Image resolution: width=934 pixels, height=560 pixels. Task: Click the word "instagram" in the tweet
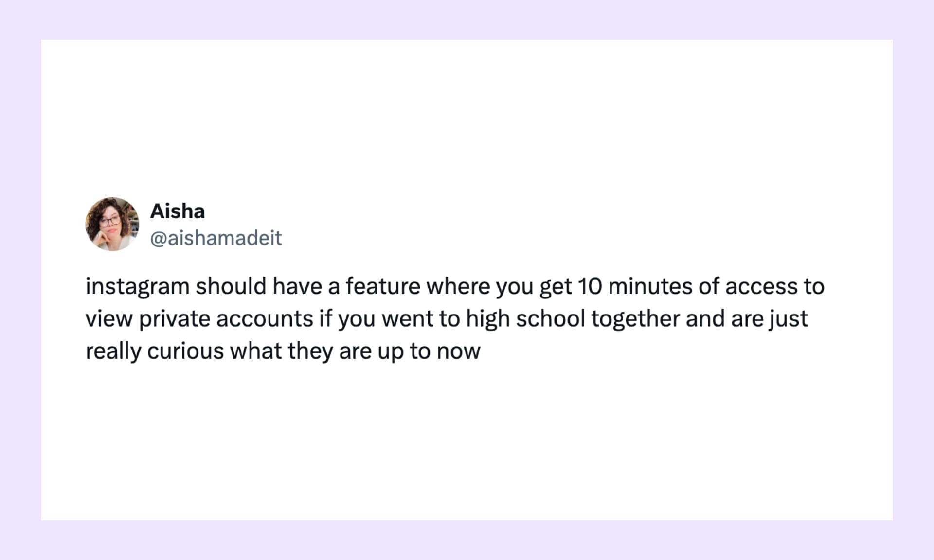(x=137, y=286)
